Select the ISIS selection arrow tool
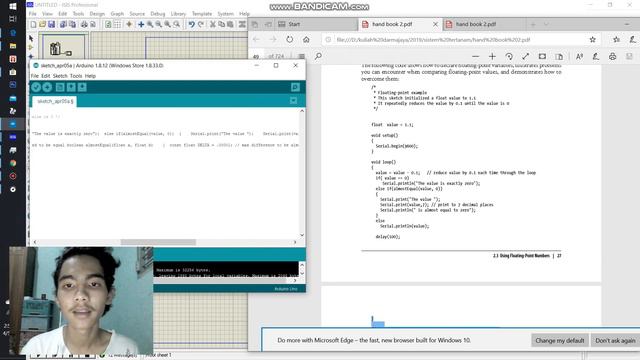Image resolution: width=640 pixels, height=360 pixels. tap(31, 38)
